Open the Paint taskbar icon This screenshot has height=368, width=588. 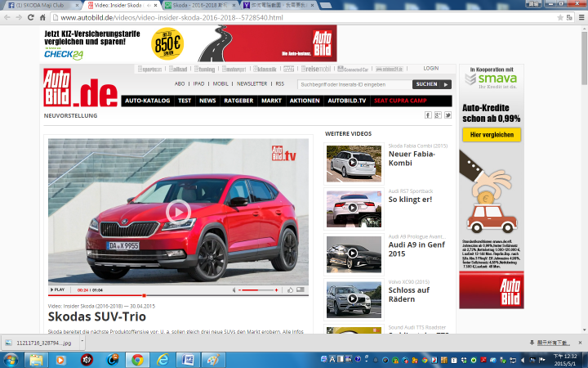coord(213,360)
